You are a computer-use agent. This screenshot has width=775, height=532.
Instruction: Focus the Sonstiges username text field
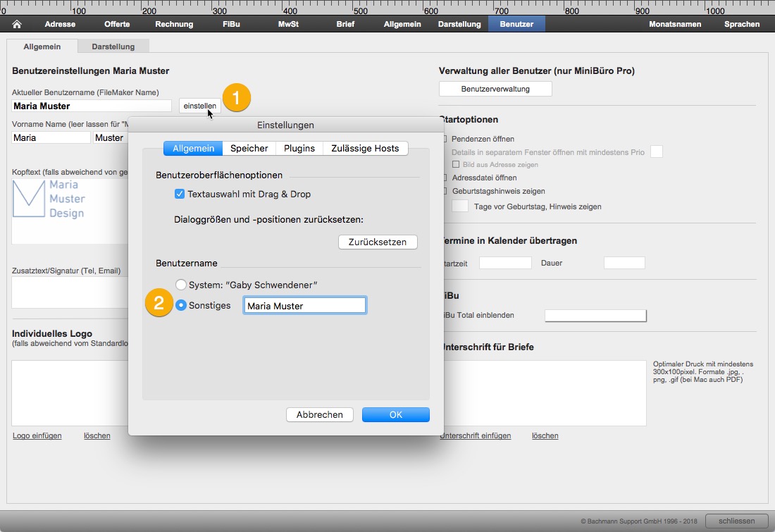pos(304,306)
